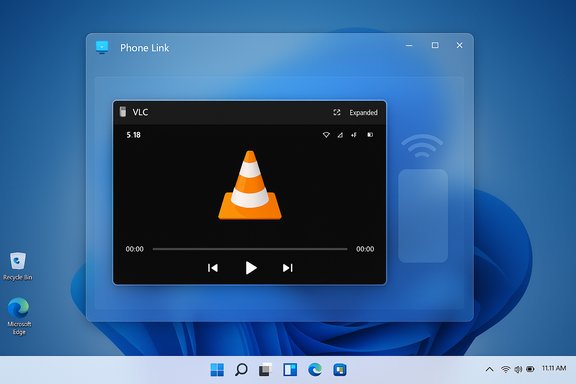Click the expand-screen icon beside Expanded

pos(336,112)
